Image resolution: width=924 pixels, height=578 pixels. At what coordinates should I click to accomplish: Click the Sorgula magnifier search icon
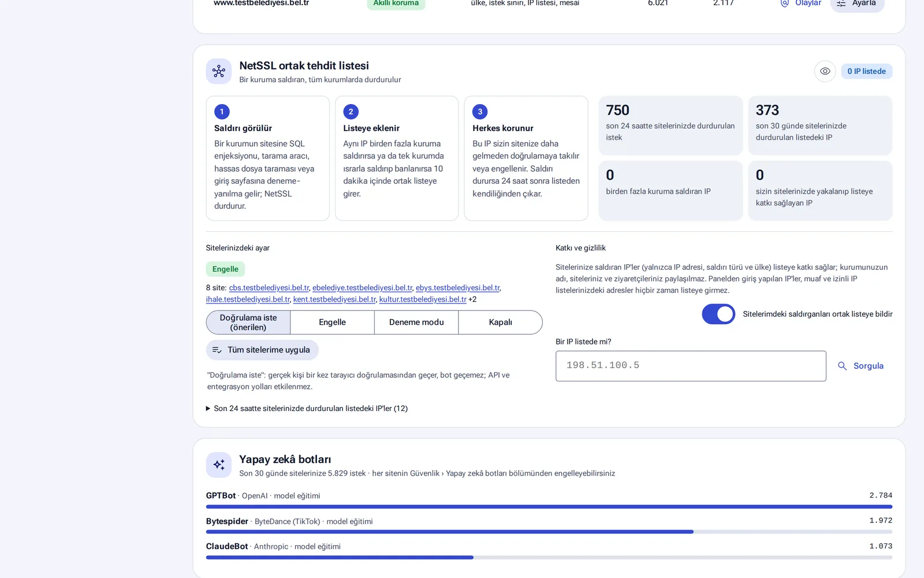pyautogui.click(x=842, y=366)
